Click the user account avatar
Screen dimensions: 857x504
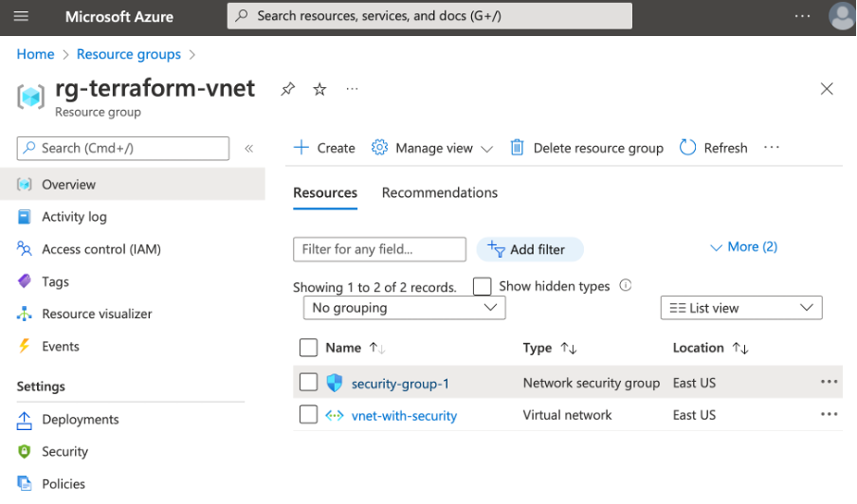[x=842, y=16]
